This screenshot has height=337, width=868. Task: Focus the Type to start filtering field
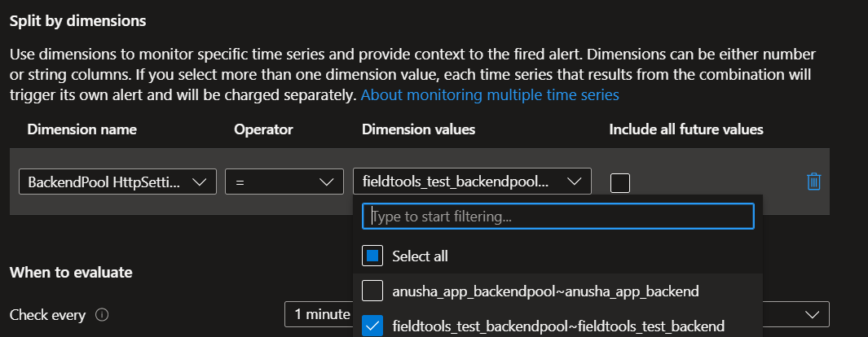tap(558, 216)
